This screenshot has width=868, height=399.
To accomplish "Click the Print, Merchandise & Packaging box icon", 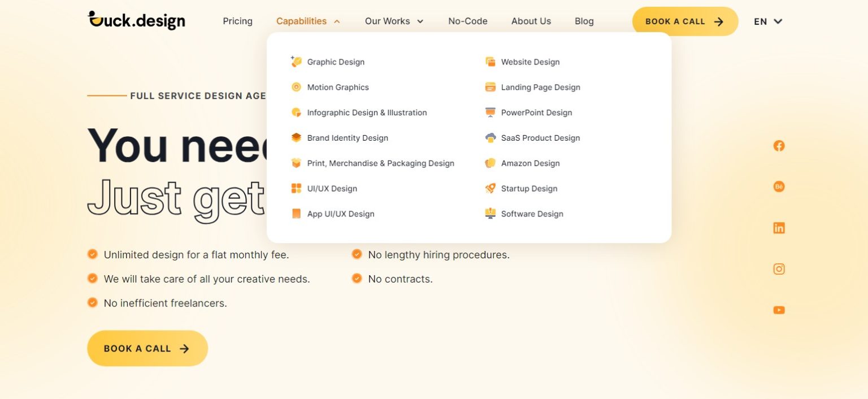I will click(x=296, y=163).
